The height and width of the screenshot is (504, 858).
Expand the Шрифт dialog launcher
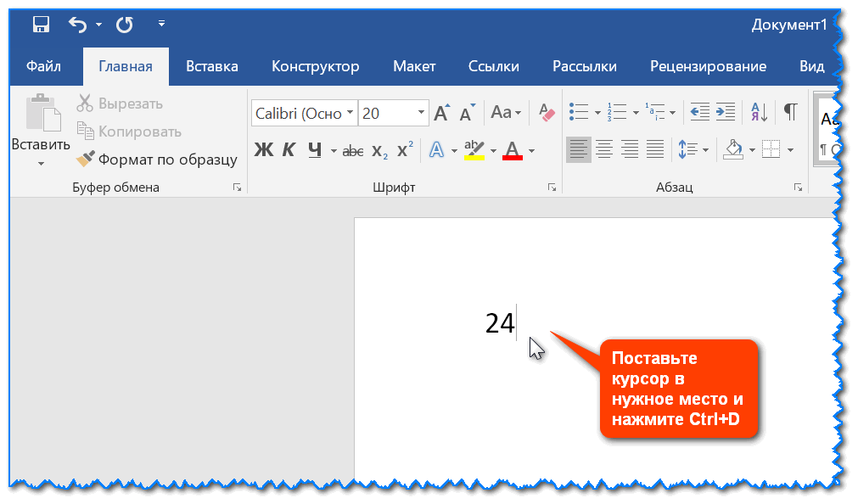coord(552,188)
